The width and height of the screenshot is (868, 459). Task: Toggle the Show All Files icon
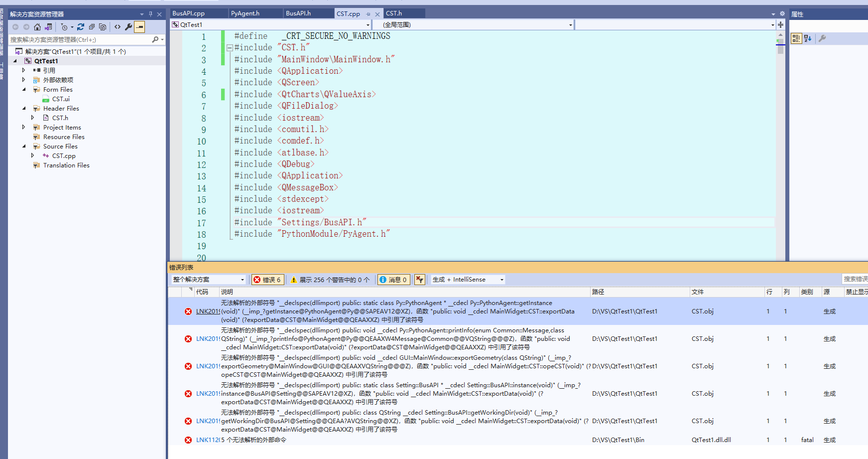(x=103, y=27)
